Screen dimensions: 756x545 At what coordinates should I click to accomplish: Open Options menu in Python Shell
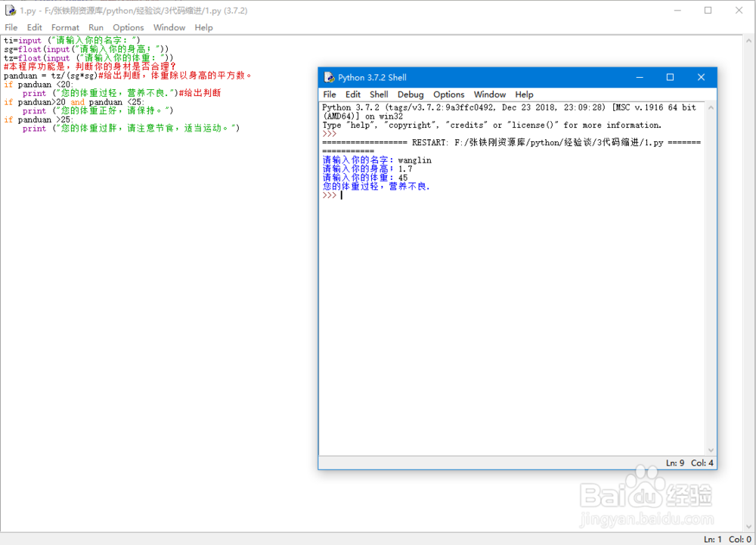[448, 94]
